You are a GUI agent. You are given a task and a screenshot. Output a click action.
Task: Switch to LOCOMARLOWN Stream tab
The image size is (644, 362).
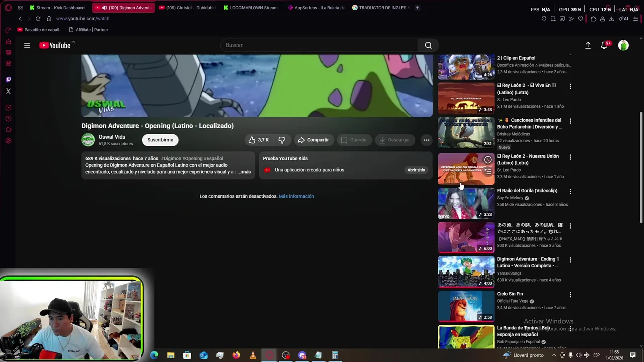[251, 8]
